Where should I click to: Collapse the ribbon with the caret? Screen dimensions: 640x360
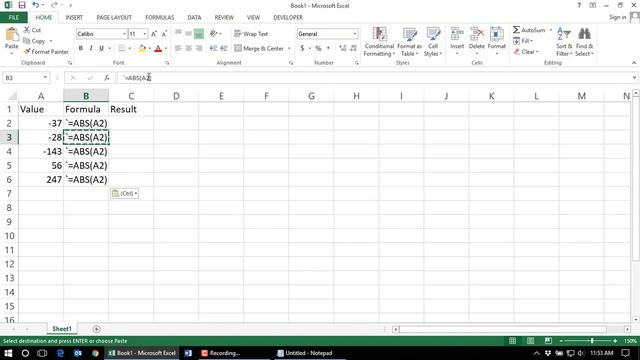[x=633, y=63]
